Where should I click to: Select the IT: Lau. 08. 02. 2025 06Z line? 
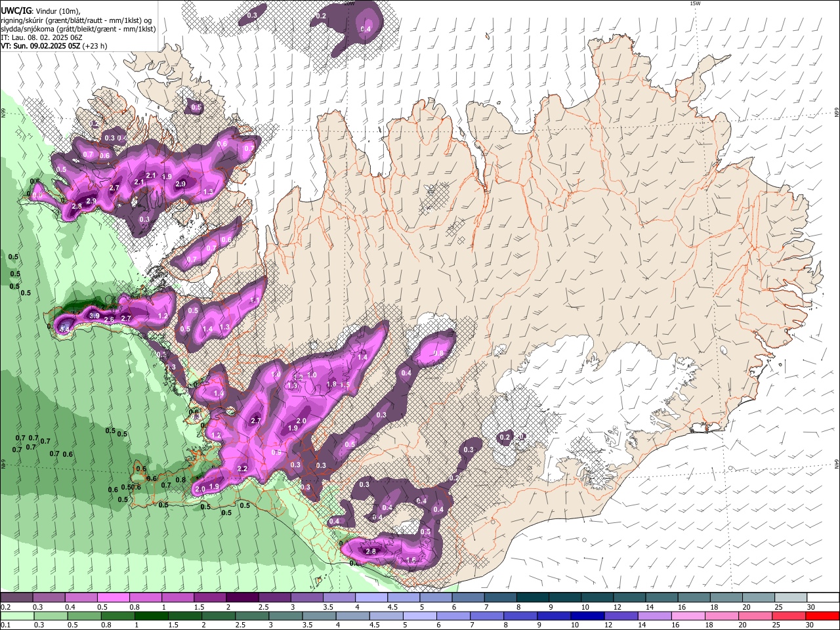[41, 37]
